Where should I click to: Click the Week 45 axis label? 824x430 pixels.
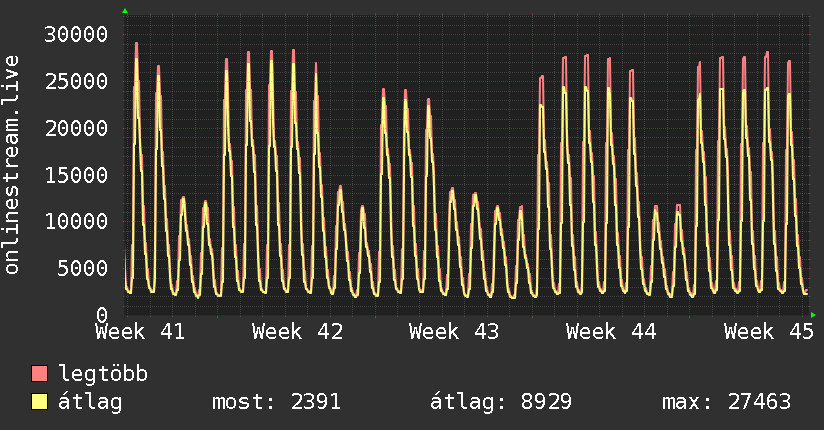tap(769, 332)
